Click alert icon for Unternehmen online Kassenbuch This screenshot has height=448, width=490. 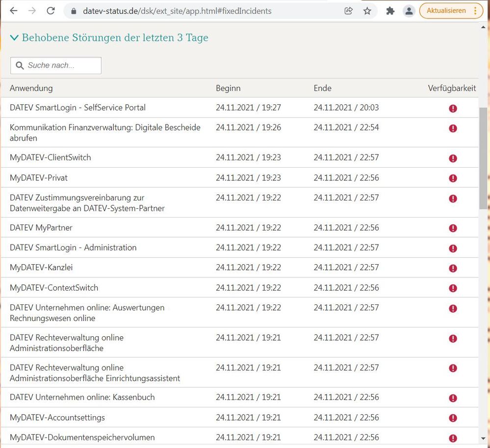(x=453, y=398)
